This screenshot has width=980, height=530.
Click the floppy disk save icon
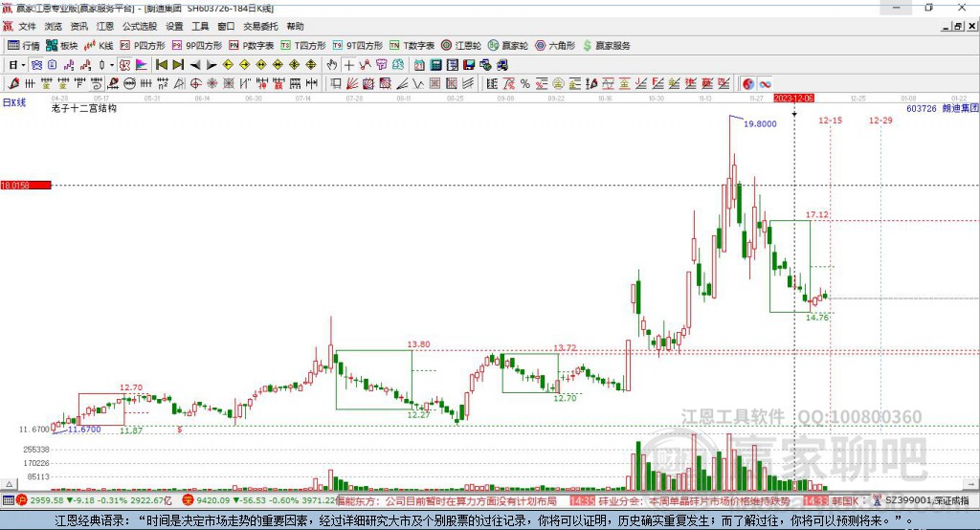click(x=469, y=65)
